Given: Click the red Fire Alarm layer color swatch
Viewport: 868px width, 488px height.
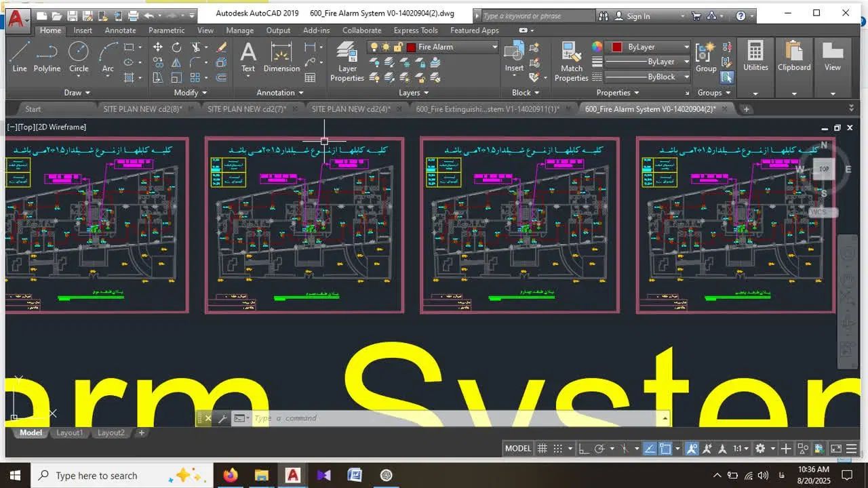Looking at the screenshot, I should (411, 47).
